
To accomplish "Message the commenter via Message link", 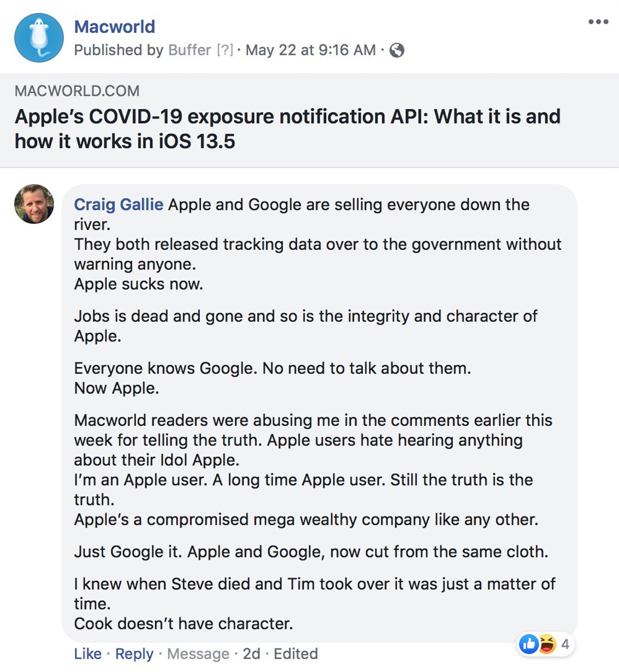I will [198, 653].
